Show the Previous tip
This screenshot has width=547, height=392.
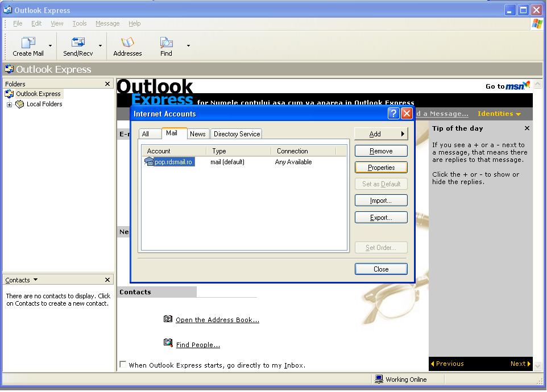click(447, 364)
